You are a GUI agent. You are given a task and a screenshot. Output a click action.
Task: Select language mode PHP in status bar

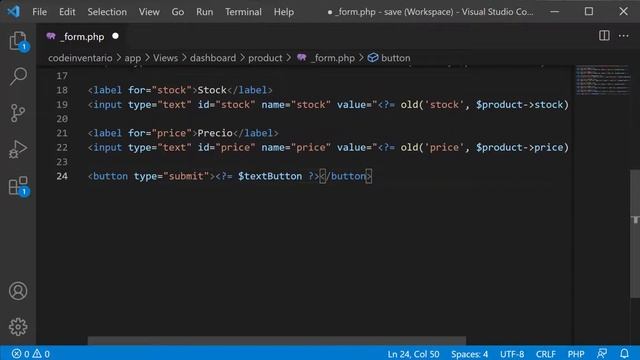(576, 353)
